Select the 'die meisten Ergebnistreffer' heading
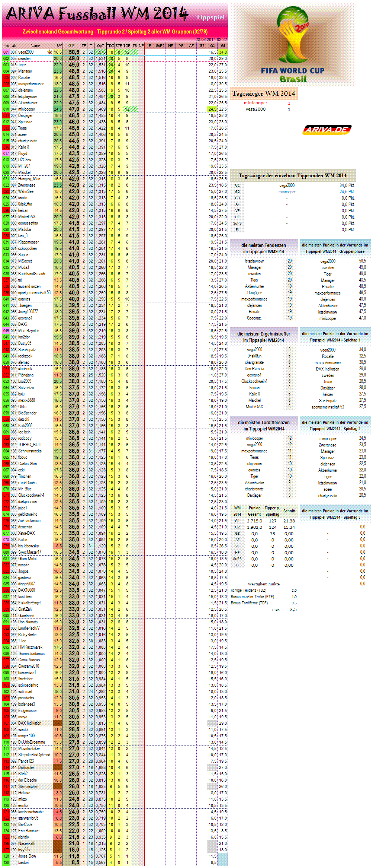Image resolution: width=373 pixels, height=868 pixels. [x=264, y=337]
